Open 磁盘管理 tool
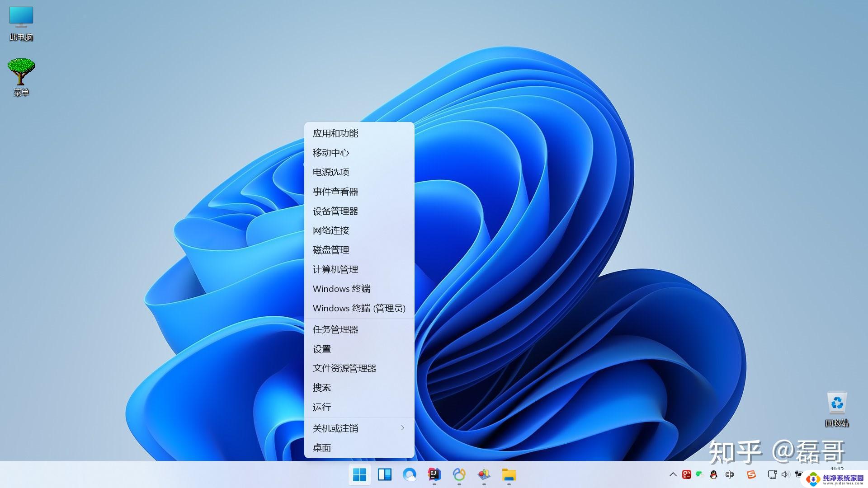Image resolution: width=868 pixels, height=488 pixels. (331, 250)
